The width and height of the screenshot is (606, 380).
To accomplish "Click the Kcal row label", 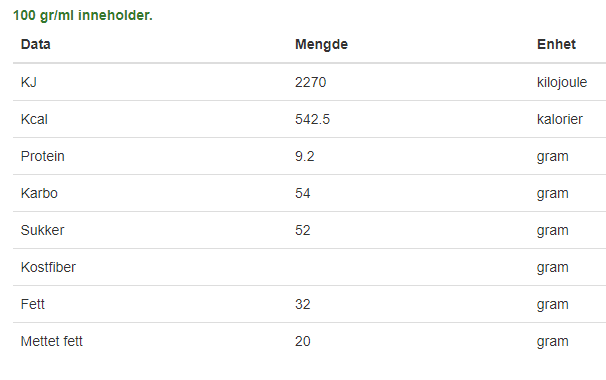I will pyautogui.click(x=34, y=119).
